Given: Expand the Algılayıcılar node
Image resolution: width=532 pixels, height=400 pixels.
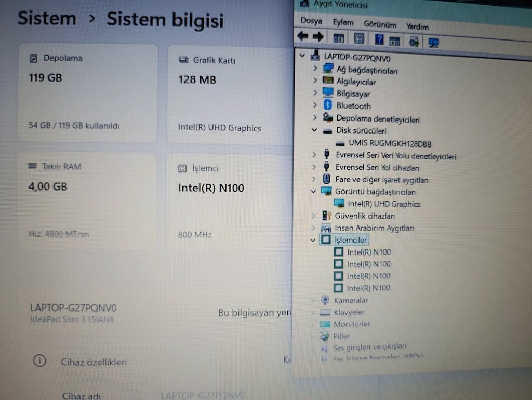Looking at the screenshot, I should tap(315, 81).
